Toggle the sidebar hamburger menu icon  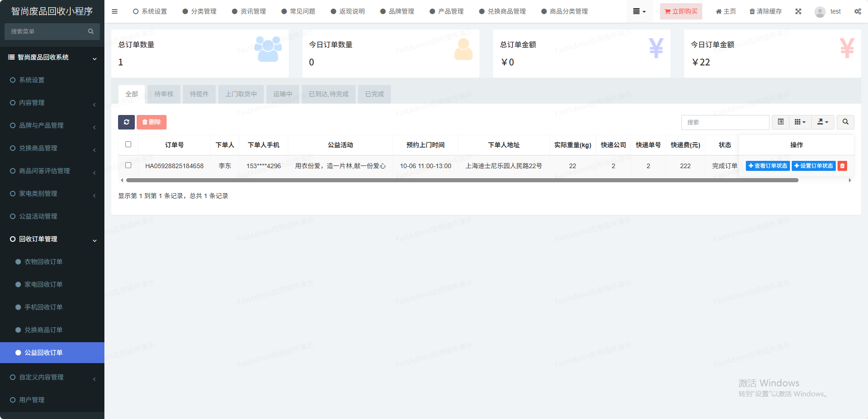[x=114, y=11]
